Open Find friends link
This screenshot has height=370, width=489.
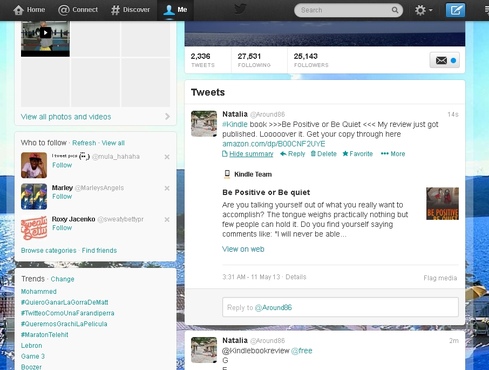coord(99,250)
